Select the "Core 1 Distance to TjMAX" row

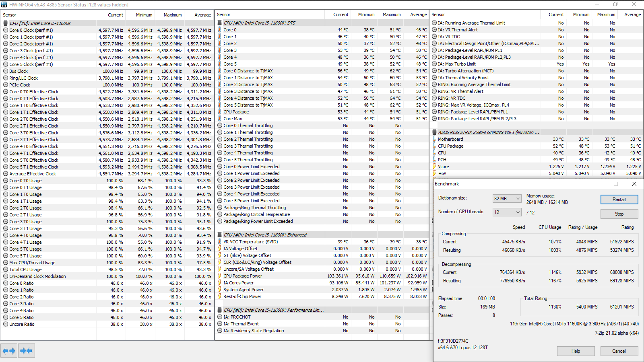point(322,78)
